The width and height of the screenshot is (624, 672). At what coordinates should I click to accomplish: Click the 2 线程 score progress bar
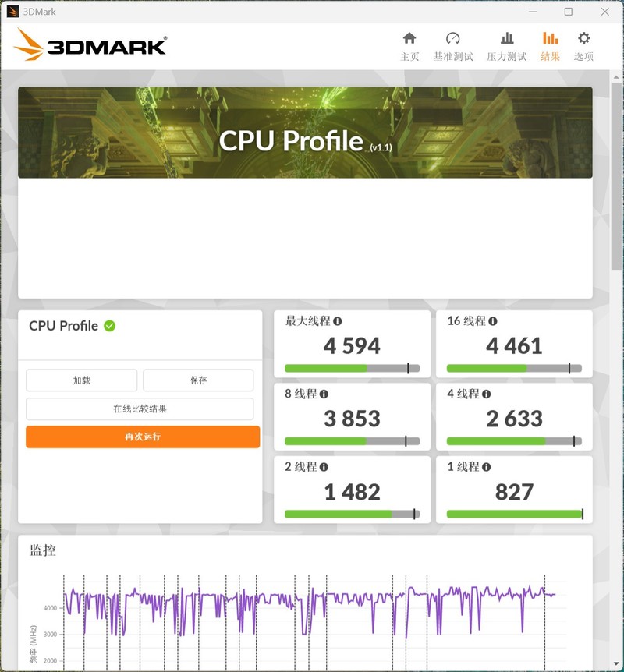click(352, 514)
